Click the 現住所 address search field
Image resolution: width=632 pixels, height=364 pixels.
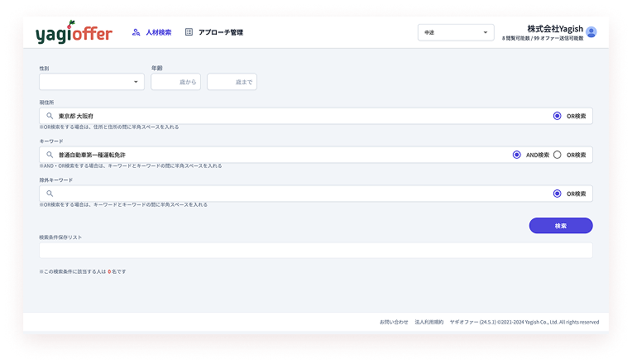point(316,116)
